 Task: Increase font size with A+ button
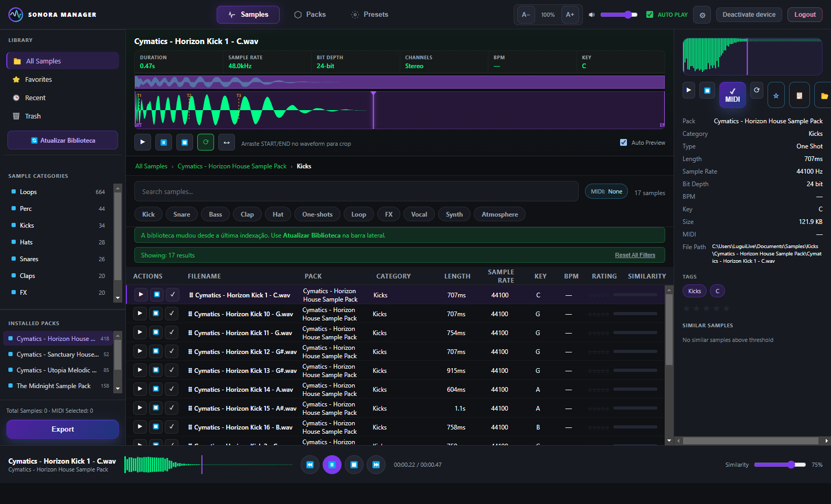click(x=570, y=15)
